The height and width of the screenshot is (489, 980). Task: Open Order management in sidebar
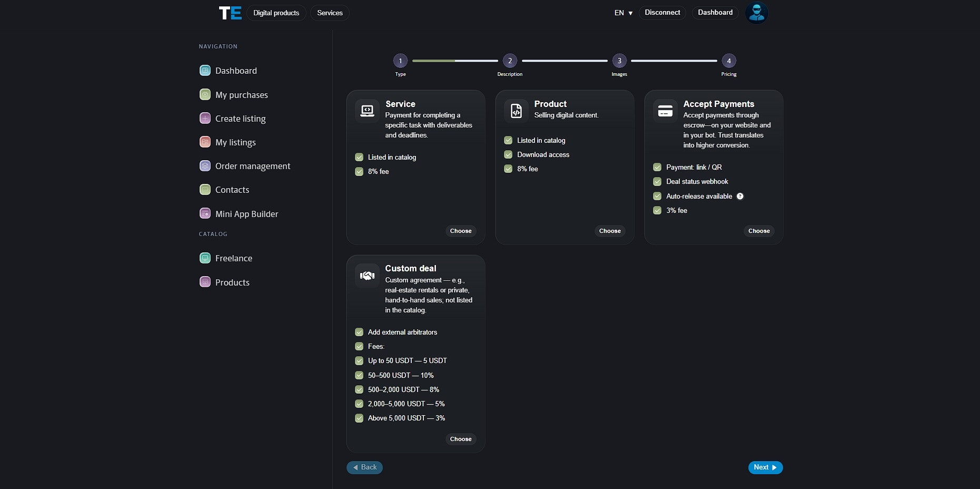252,166
